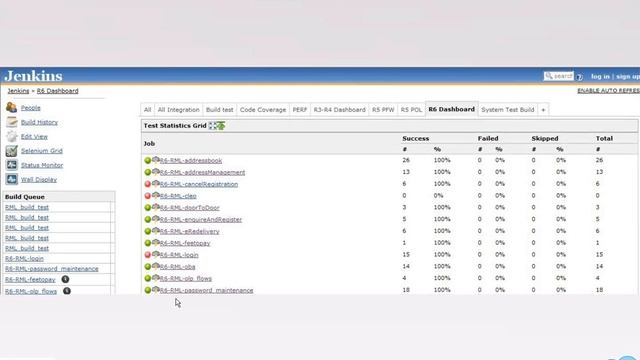Image resolution: width=640 pixels, height=360 pixels.
Task: Click Enable Auto Refresh link
Action: [609, 91]
